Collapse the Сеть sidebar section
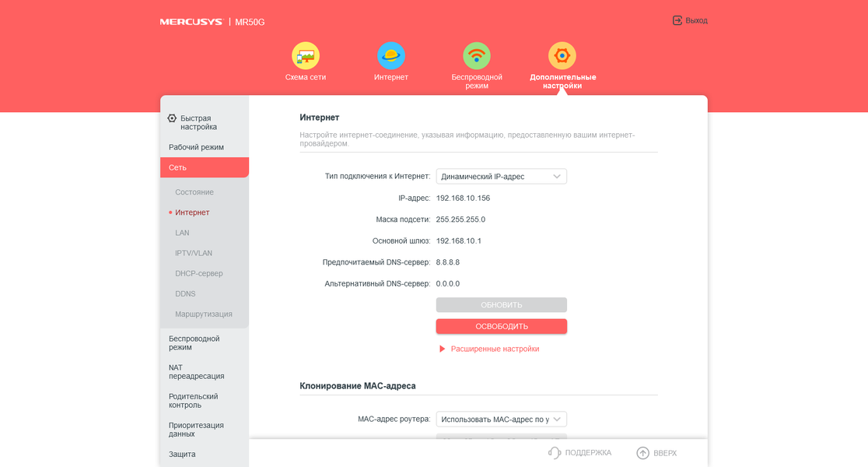This screenshot has height=467, width=868. (205, 167)
